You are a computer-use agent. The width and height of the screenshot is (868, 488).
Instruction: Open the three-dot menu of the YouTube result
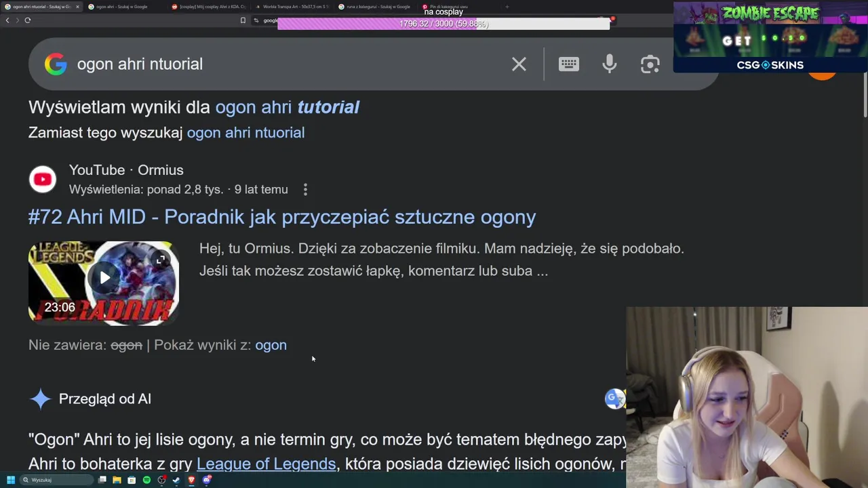305,190
